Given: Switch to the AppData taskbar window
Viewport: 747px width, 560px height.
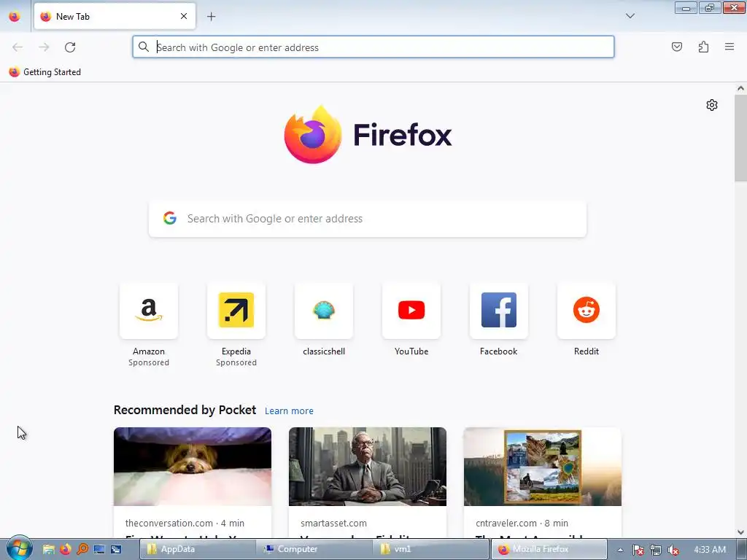Looking at the screenshot, I should [198, 549].
